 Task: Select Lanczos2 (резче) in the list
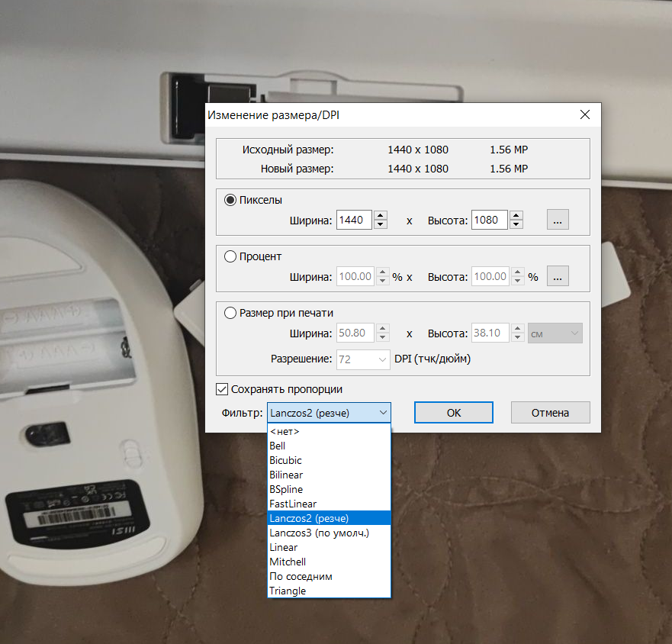(329, 518)
